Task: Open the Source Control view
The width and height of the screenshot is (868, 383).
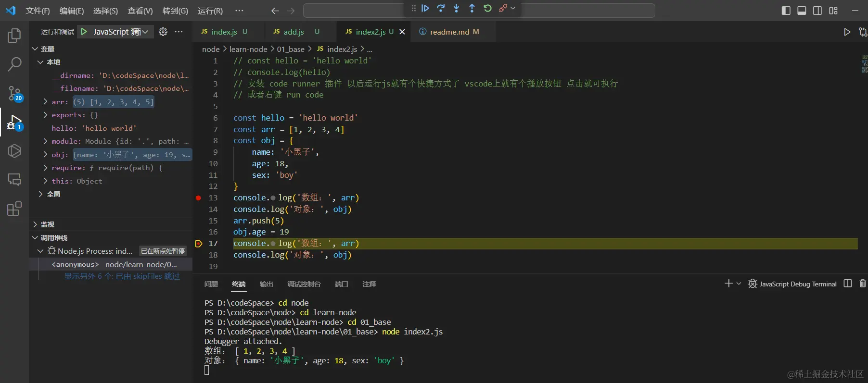Action: (14, 93)
